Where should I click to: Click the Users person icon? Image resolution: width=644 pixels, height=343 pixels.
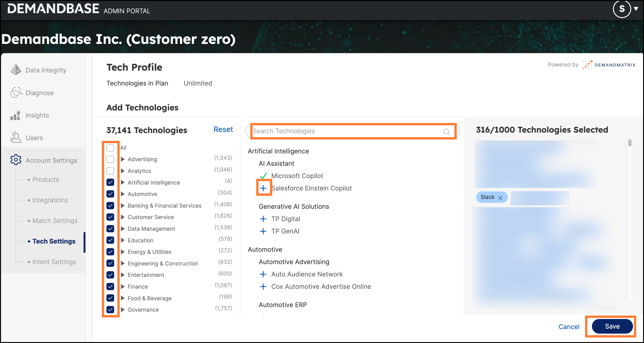pos(16,137)
